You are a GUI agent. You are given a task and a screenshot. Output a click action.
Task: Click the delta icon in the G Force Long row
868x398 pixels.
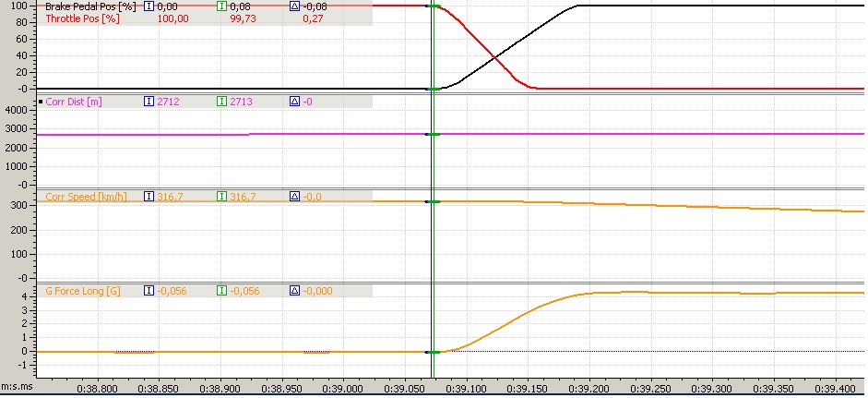click(293, 290)
